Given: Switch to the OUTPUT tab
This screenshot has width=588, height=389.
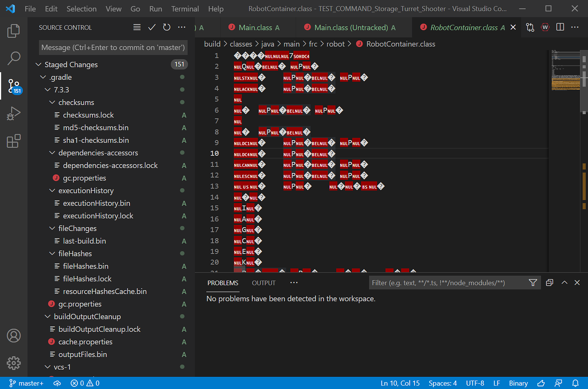Looking at the screenshot, I should pos(263,283).
